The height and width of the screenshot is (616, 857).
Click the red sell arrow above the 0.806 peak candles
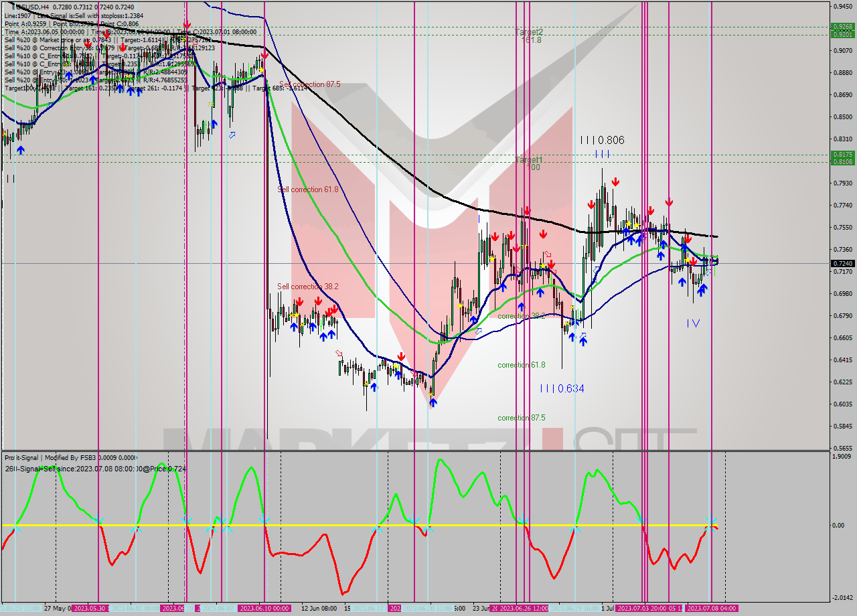pyautogui.click(x=615, y=181)
